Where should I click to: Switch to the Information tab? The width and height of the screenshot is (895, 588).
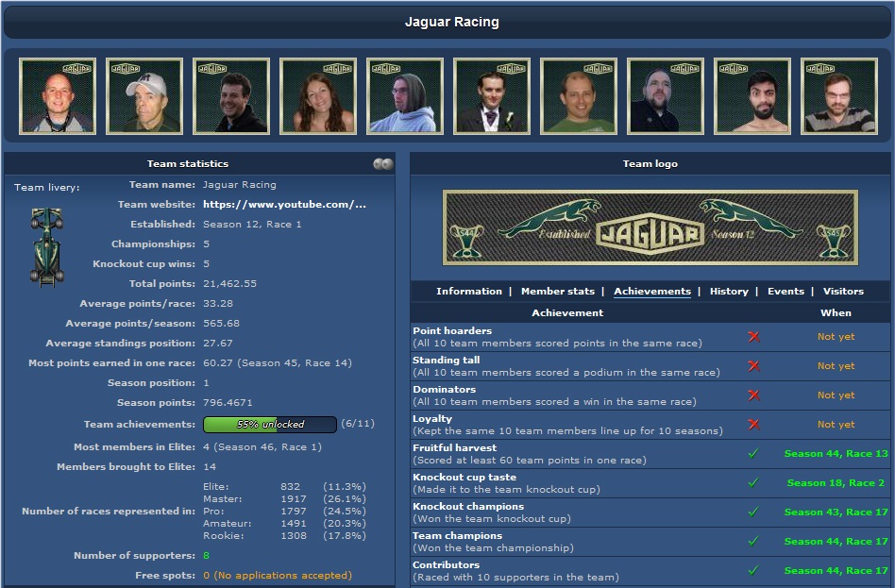tap(469, 291)
